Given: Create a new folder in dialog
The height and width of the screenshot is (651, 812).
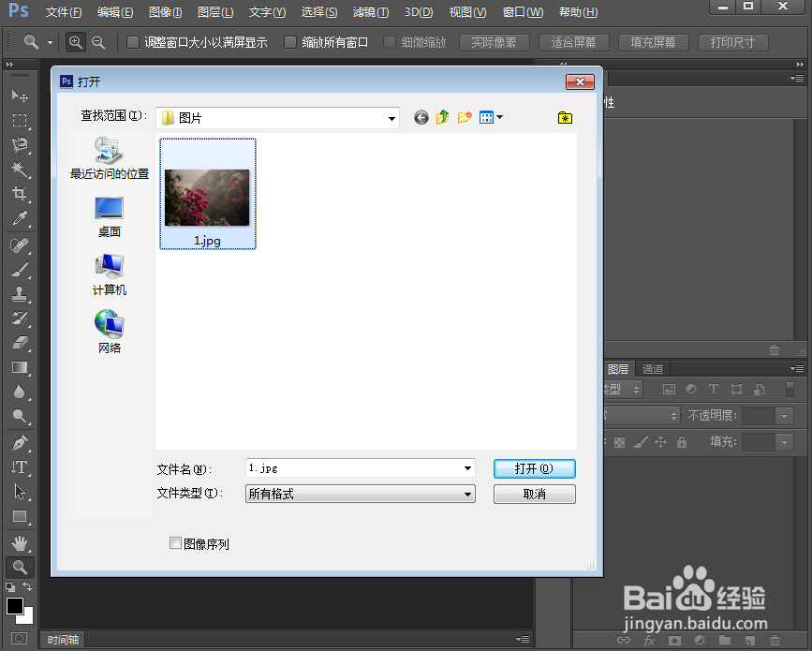Looking at the screenshot, I should coord(465,118).
